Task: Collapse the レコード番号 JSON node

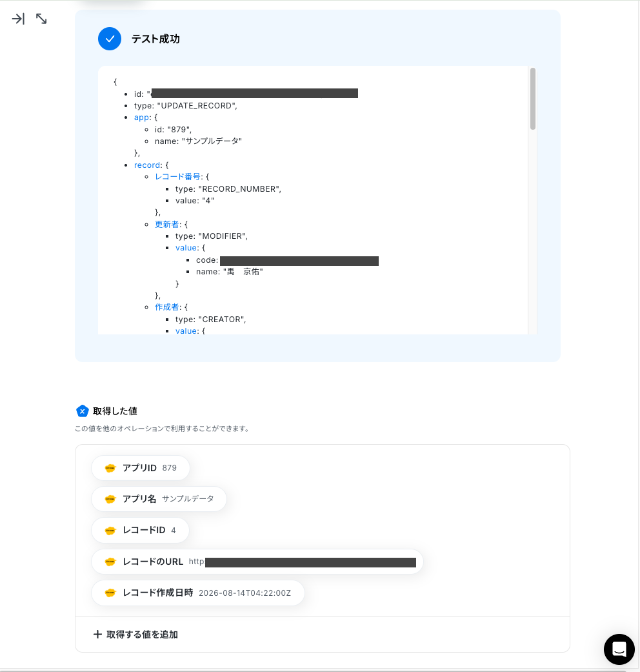Action: pos(177,177)
